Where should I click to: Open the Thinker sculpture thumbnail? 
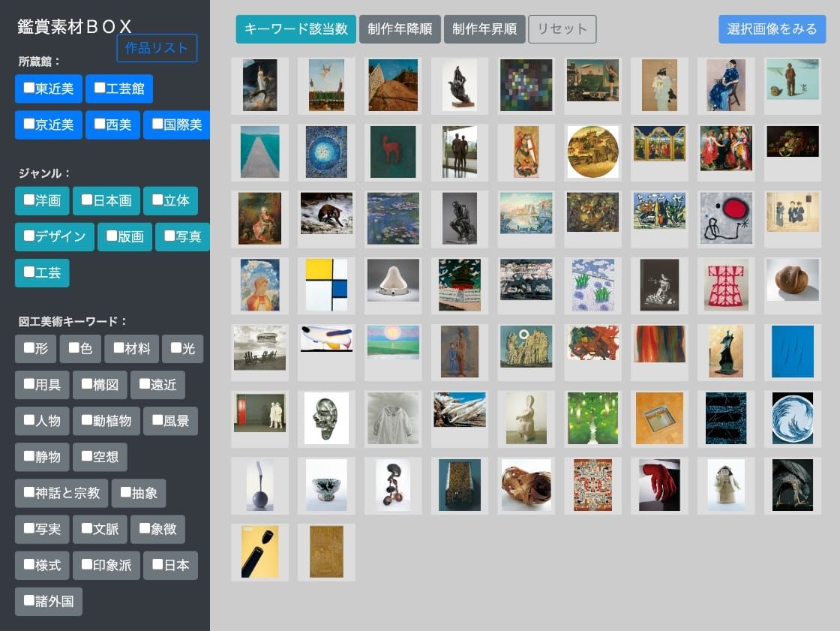tap(459, 218)
